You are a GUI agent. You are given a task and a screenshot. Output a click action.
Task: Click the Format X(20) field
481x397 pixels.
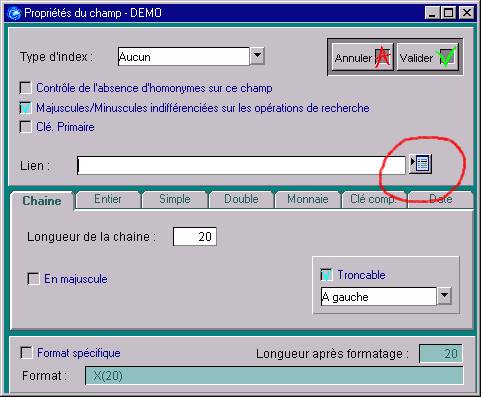pyautogui.click(x=274, y=376)
